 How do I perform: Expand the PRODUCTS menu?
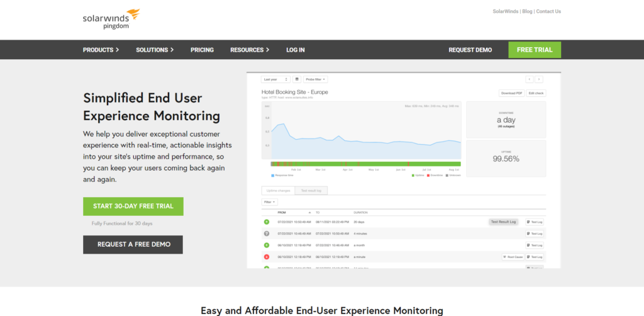tap(101, 50)
